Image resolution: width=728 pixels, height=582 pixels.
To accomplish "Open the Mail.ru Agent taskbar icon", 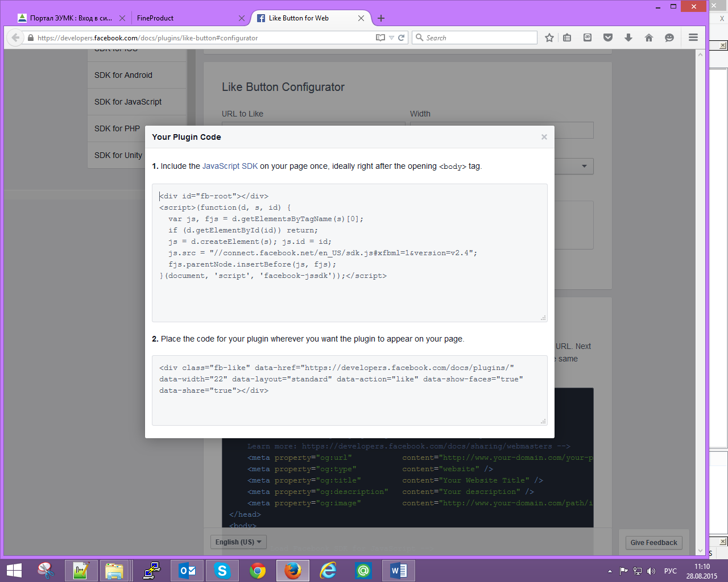I will click(x=363, y=571).
